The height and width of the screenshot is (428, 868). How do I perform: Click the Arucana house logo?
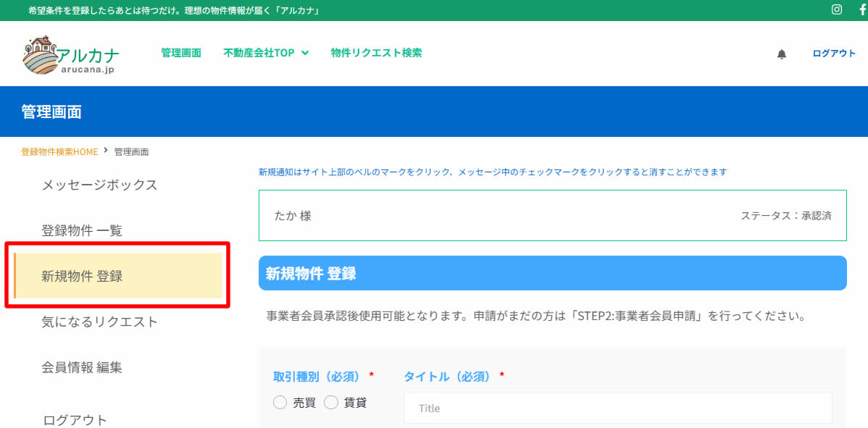[x=70, y=54]
